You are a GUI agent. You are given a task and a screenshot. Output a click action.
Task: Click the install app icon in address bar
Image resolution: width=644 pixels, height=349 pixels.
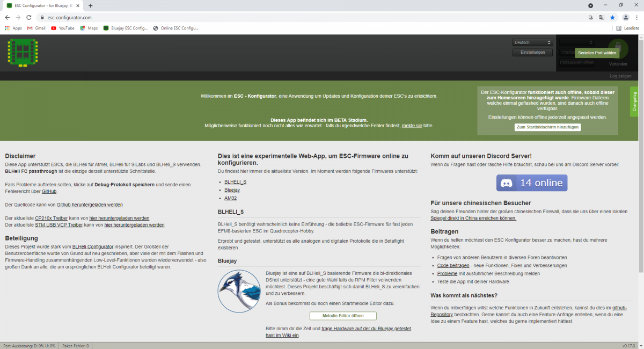coord(591,17)
